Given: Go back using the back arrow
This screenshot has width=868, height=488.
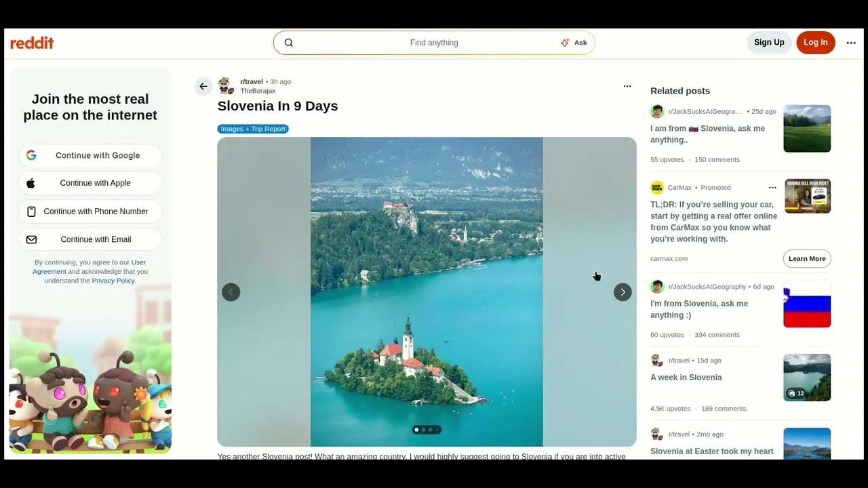Looking at the screenshot, I should pyautogui.click(x=203, y=86).
